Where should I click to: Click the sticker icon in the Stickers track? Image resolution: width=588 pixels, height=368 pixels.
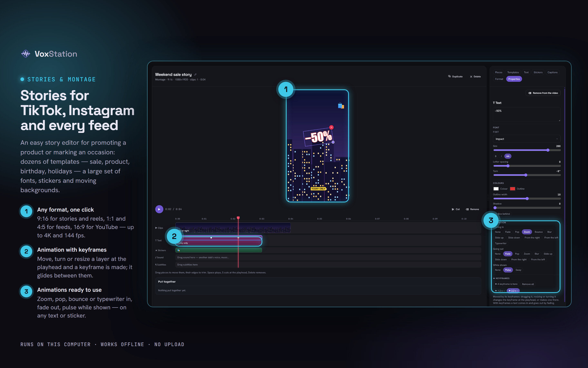pyautogui.click(x=179, y=250)
